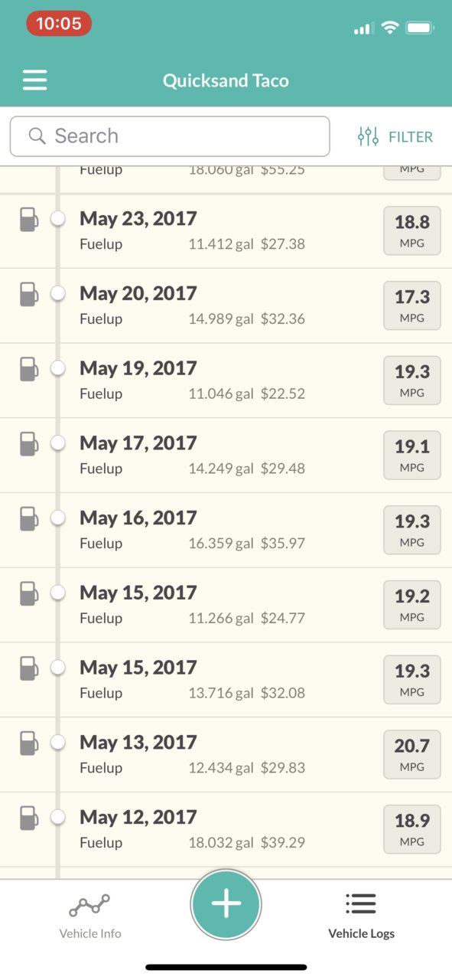Tap the Vehicle Logs list icon
Image resolution: width=452 pixels, height=980 pixels.
(361, 904)
